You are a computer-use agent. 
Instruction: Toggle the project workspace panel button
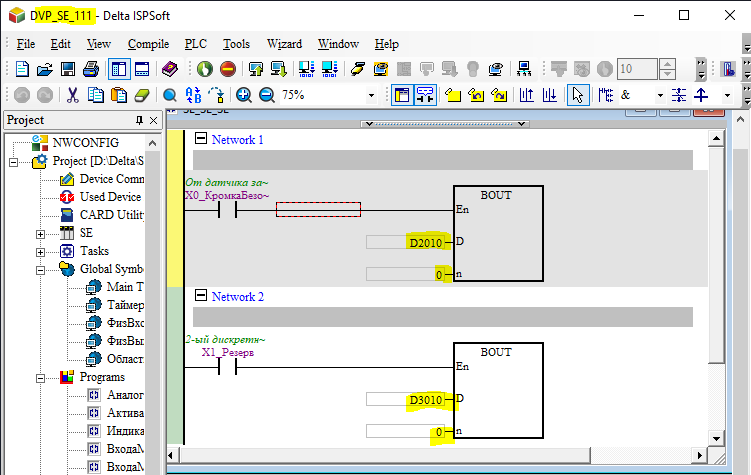(x=119, y=69)
